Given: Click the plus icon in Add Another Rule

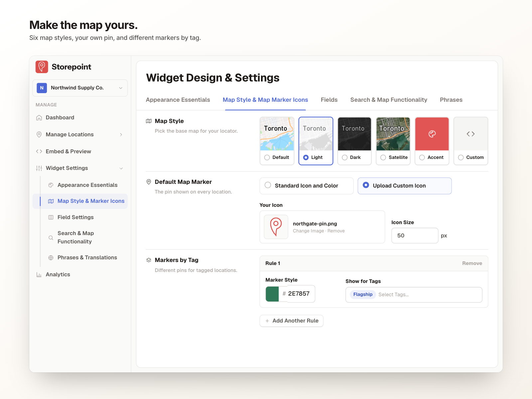Looking at the screenshot, I should [267, 321].
